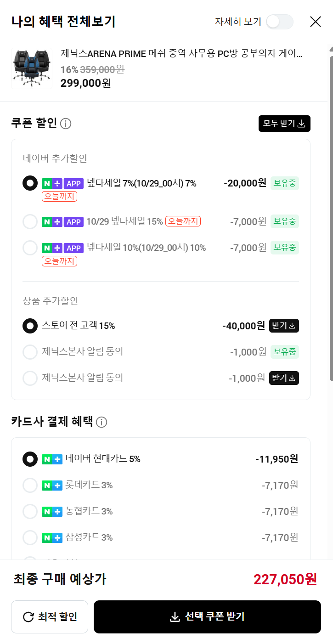Screen dimensions: 333x644
Task: Choose 농협카드 3% payment benefit
Action: pos(30,511)
